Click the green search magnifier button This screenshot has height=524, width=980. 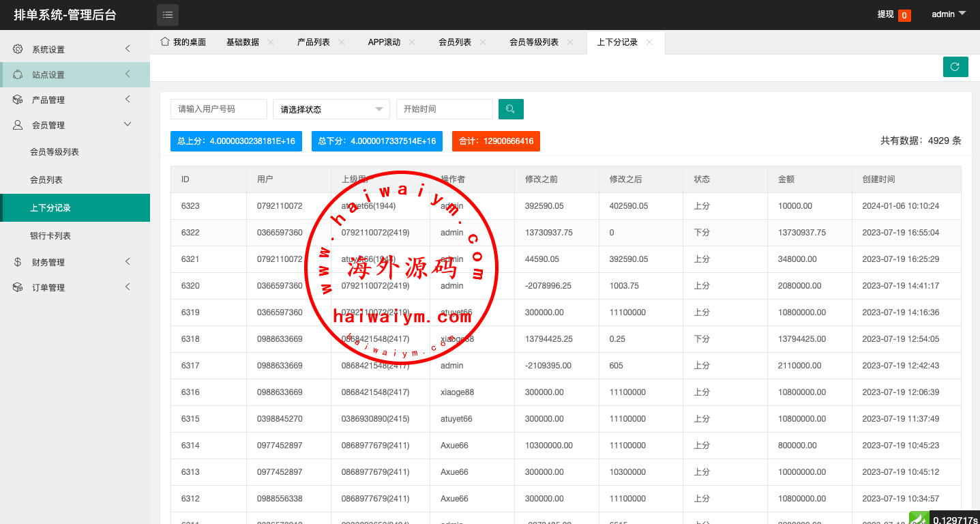511,109
